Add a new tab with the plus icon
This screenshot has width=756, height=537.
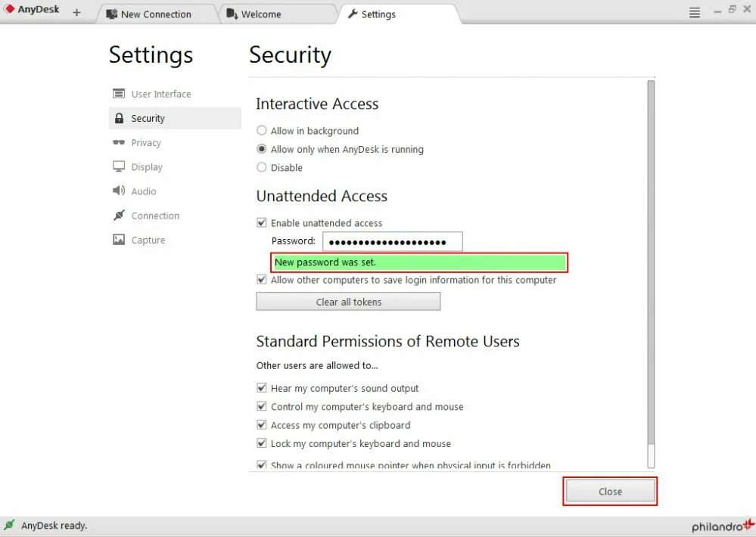tap(76, 13)
